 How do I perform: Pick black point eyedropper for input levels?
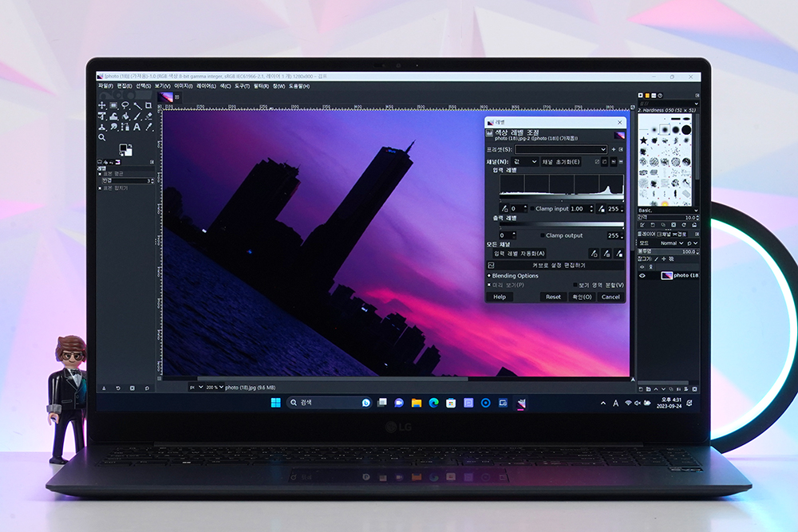click(504, 208)
